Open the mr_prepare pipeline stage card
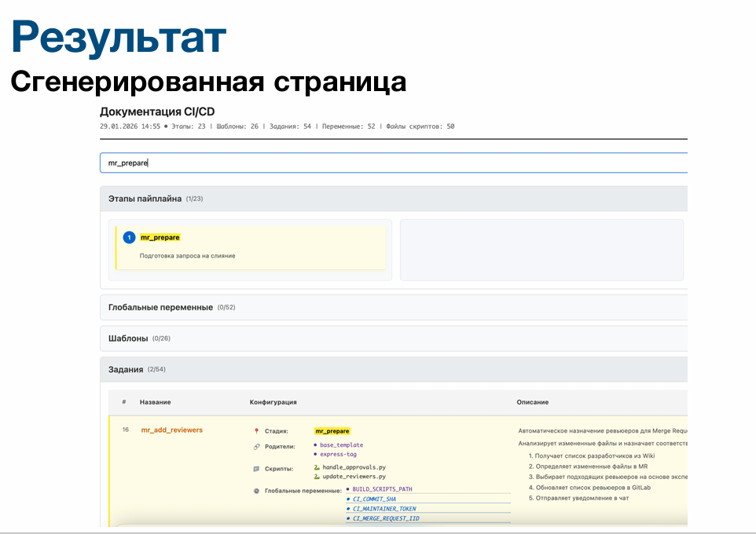This screenshot has height=534, width=756. 250,247
